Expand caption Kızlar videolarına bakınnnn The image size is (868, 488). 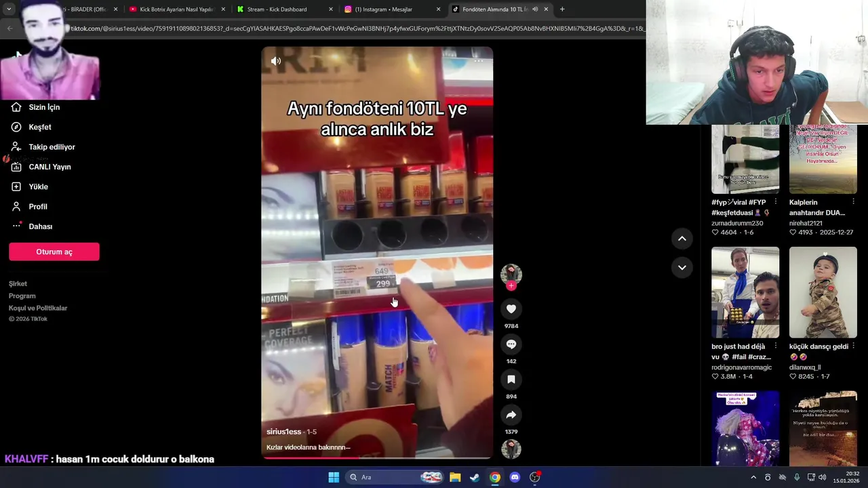[x=309, y=447]
